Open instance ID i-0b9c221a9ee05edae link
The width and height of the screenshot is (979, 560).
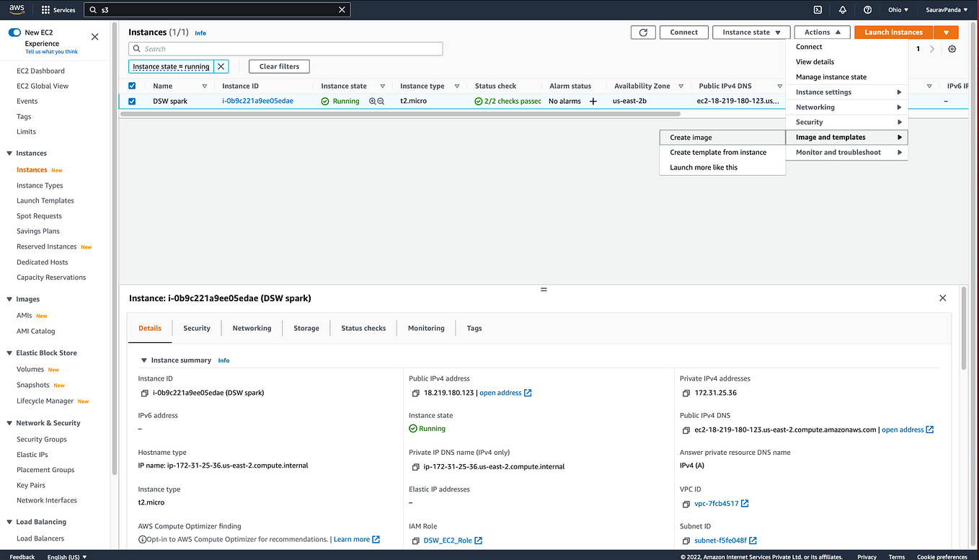257,101
